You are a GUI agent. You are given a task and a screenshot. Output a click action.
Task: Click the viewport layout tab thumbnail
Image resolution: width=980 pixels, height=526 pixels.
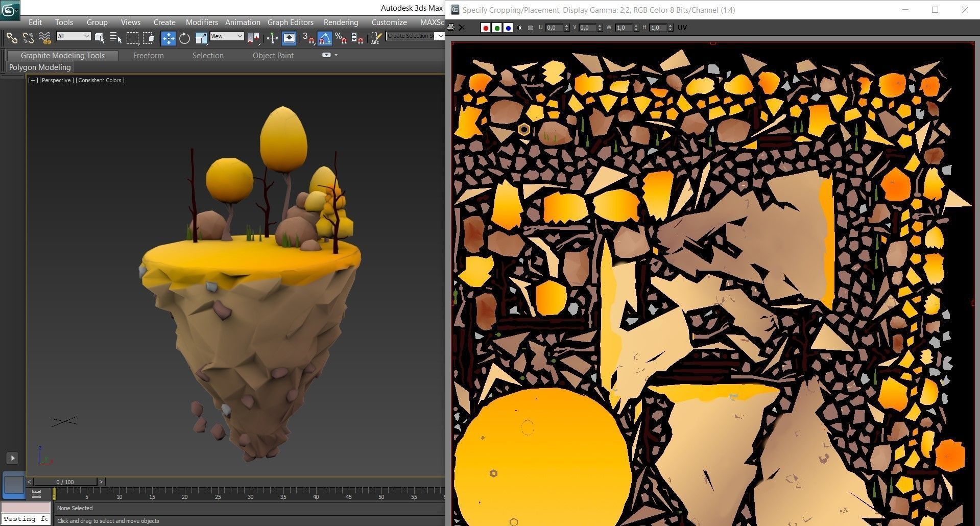click(x=14, y=484)
